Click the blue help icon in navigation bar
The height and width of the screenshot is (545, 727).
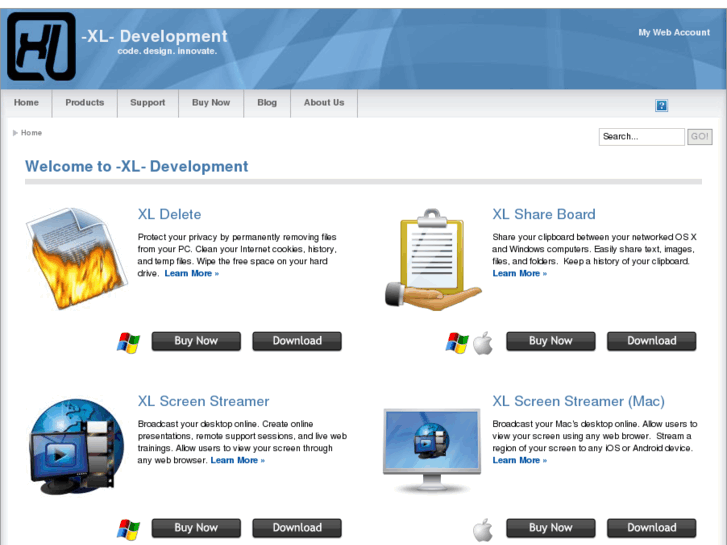pos(661,106)
